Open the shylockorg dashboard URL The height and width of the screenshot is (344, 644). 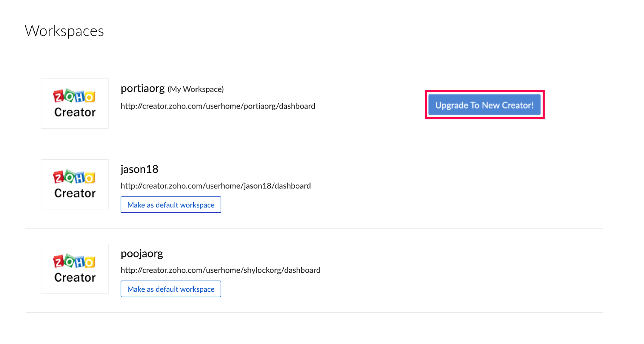click(x=220, y=270)
